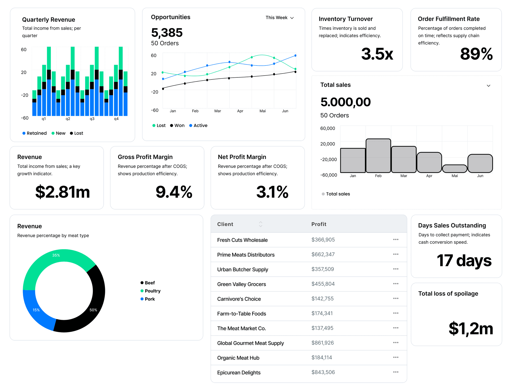Open more options for Green Valley Grocers
532x392 pixels.
396,284
